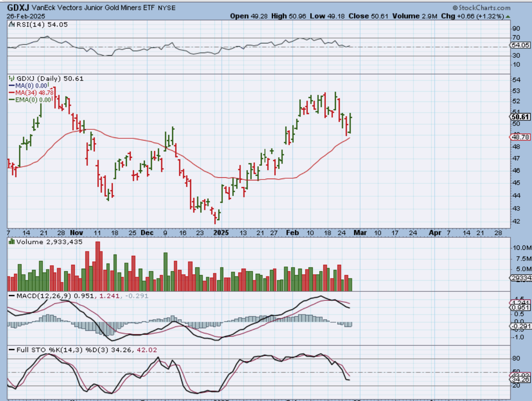
Task: Click the MACD legend line marker
Action: pos(12,296)
